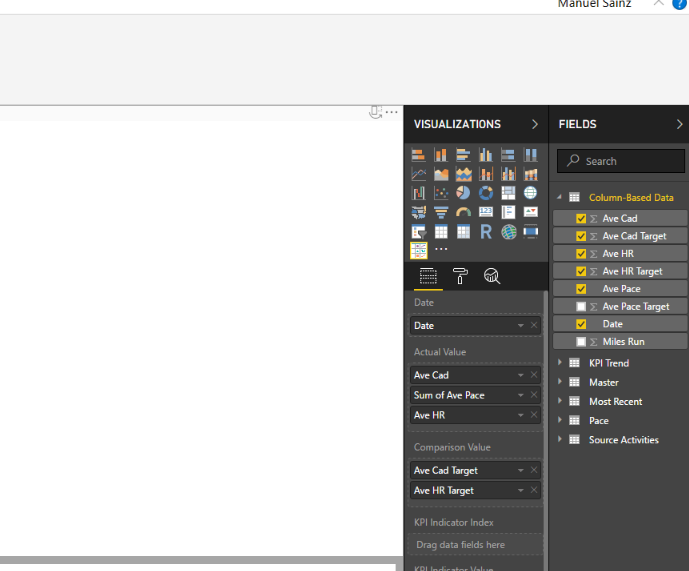The height and width of the screenshot is (571, 689).
Task: Select the map visual
Action: click(530, 193)
